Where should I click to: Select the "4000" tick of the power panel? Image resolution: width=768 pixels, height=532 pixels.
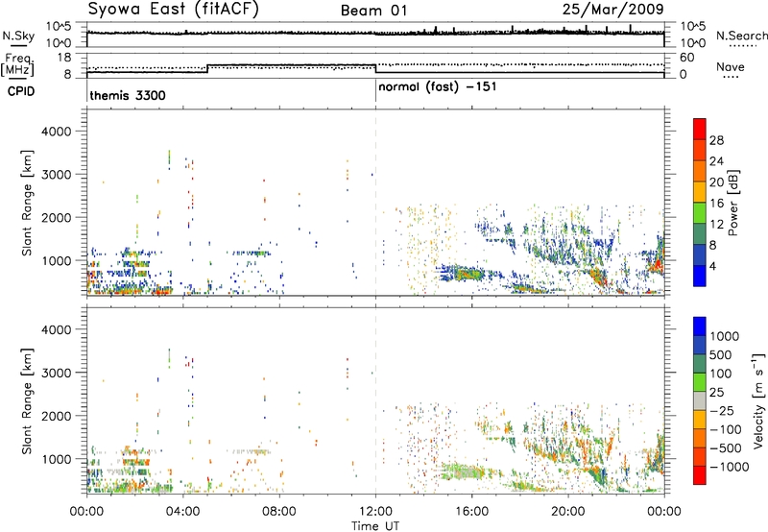click(x=57, y=132)
